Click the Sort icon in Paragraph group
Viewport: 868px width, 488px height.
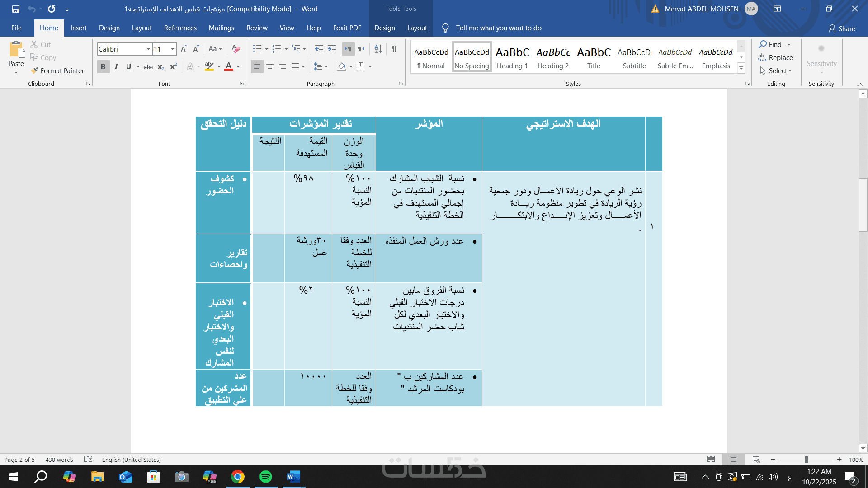[378, 49]
